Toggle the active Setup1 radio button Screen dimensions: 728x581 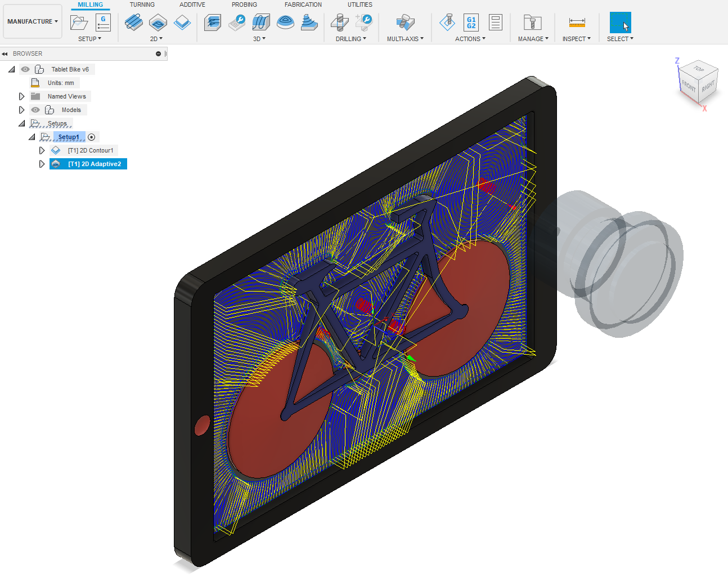click(92, 137)
